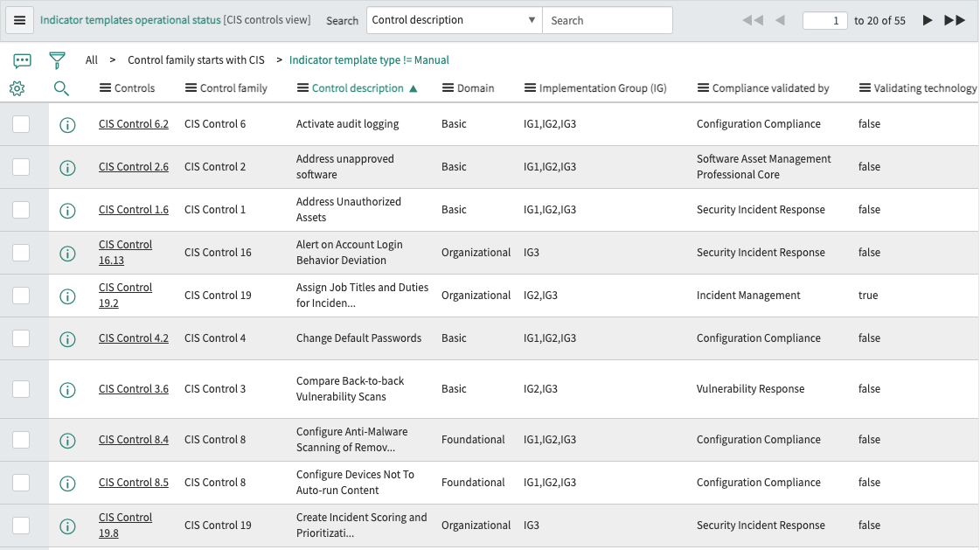Preview info for CIS Control 8.5

pos(67,484)
